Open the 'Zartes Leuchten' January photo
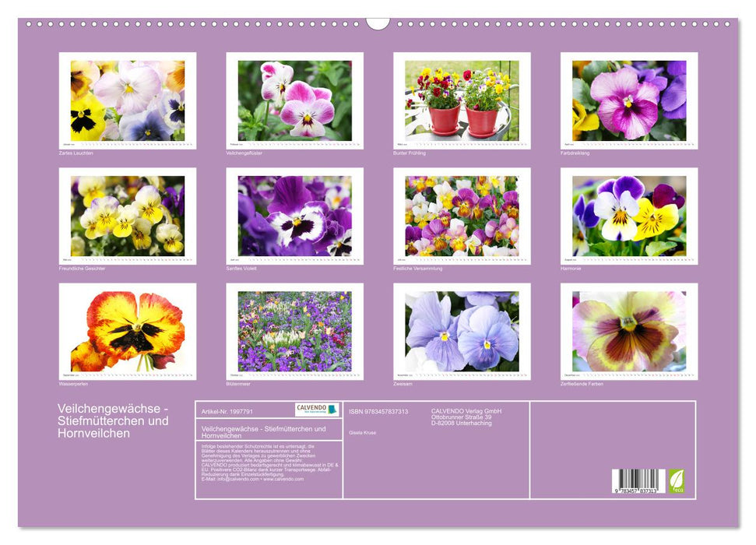756x545 pixels. 128,100
